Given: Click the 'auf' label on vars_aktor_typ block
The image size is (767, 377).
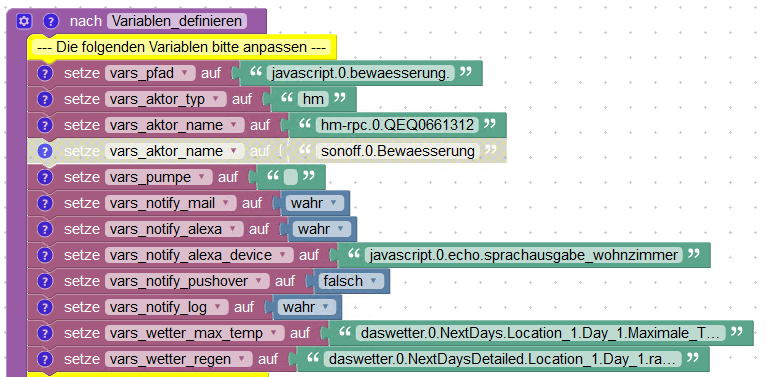Looking at the screenshot, I should 242,99.
